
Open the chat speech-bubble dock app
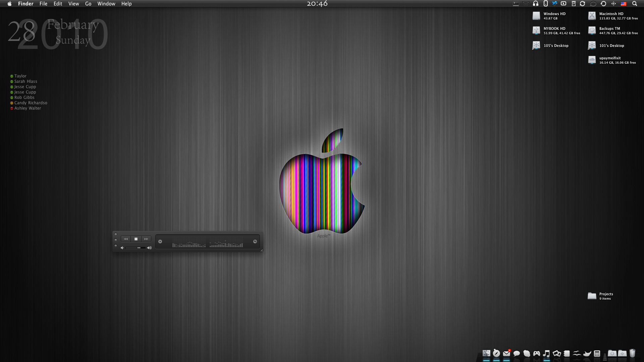coord(517,353)
